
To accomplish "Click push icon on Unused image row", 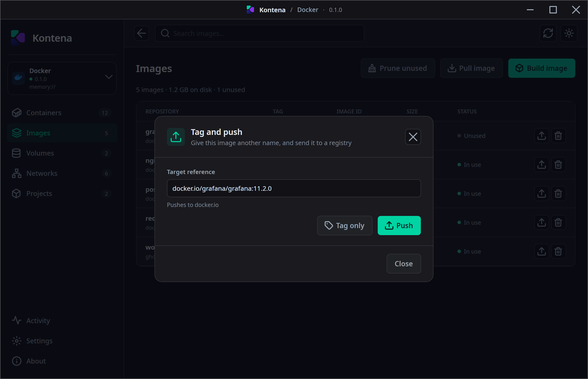I will coord(541,136).
